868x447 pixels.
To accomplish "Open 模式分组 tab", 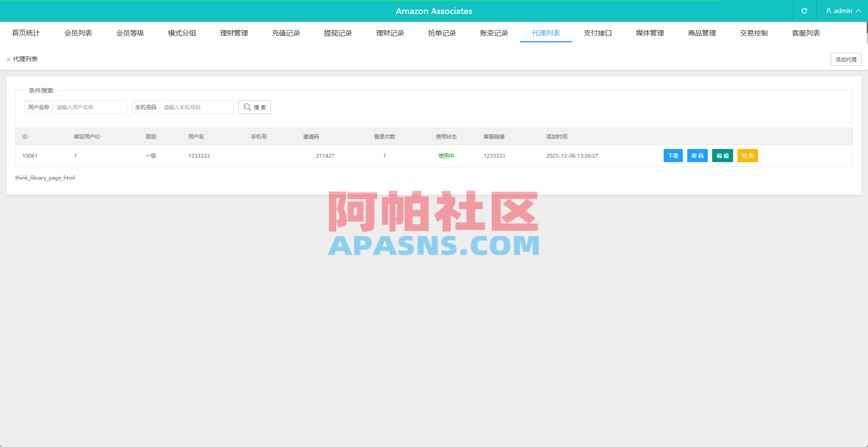I will [x=182, y=33].
